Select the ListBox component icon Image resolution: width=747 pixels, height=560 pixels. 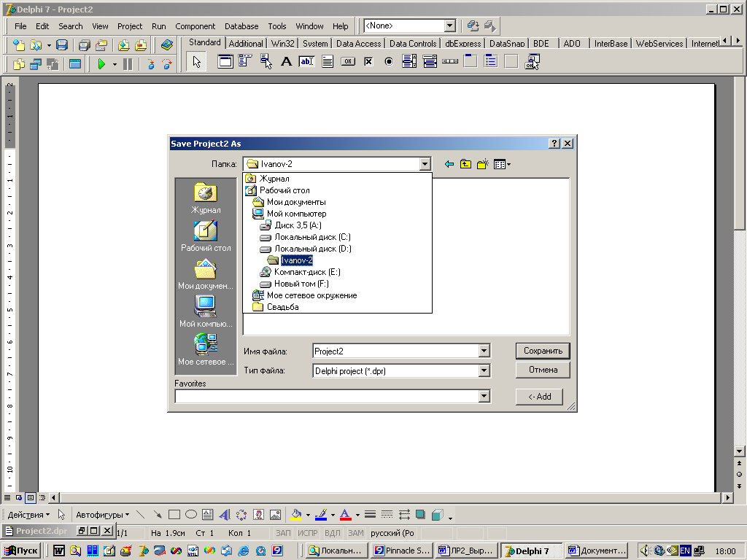(409, 61)
